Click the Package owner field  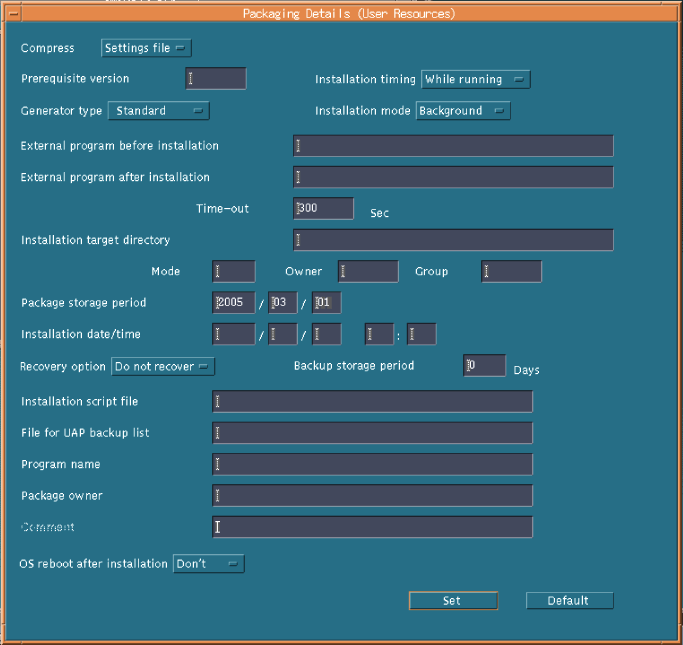click(372, 496)
